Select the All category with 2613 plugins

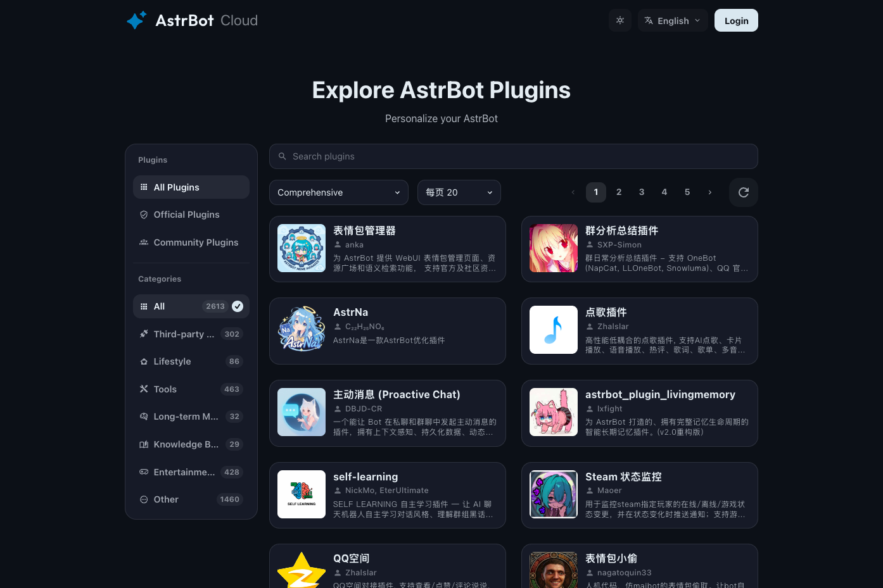pos(191,306)
